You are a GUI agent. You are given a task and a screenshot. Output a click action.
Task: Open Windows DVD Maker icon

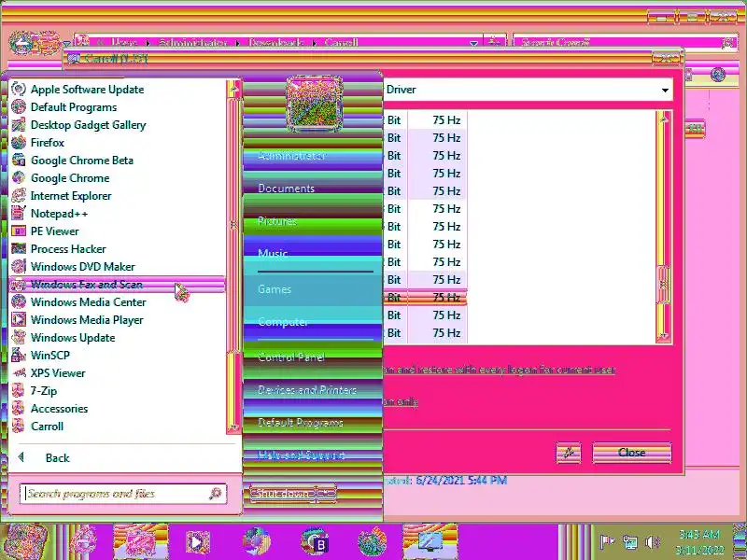pos(19,266)
